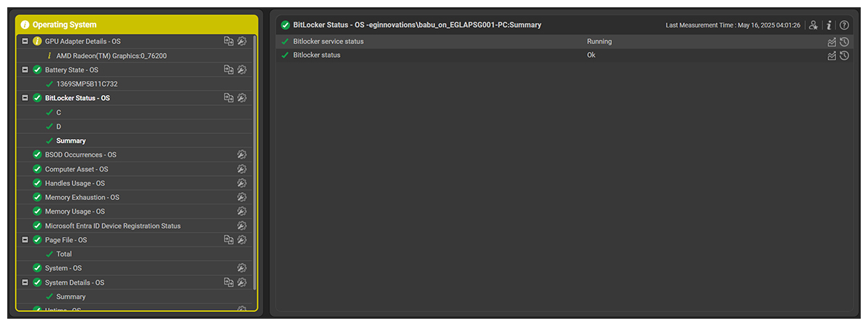
Task: Collapse the Page File - OS node
Action: pos(25,240)
